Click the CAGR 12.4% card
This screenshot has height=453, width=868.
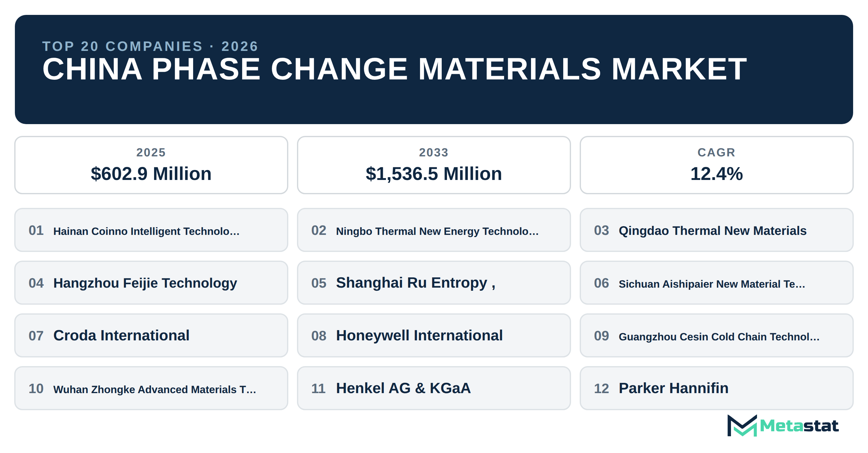pyautogui.click(x=716, y=165)
